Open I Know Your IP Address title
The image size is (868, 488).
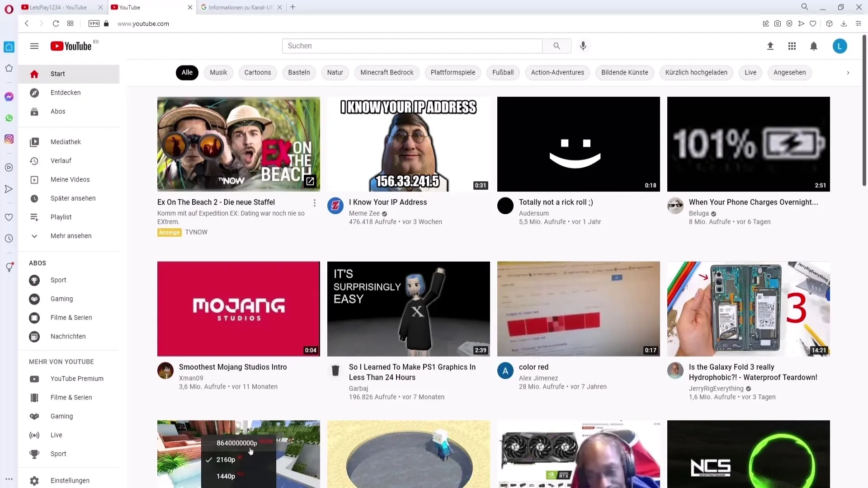click(x=388, y=202)
